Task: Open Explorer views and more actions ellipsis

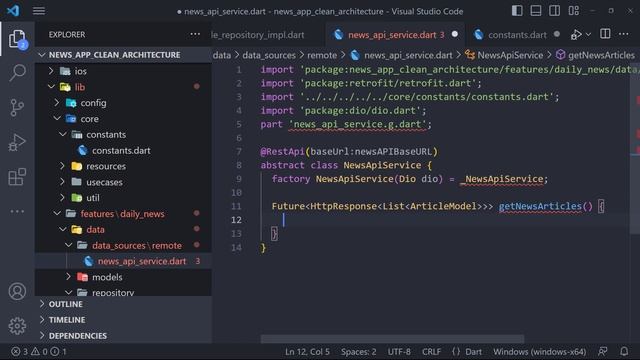Action: click(x=195, y=34)
